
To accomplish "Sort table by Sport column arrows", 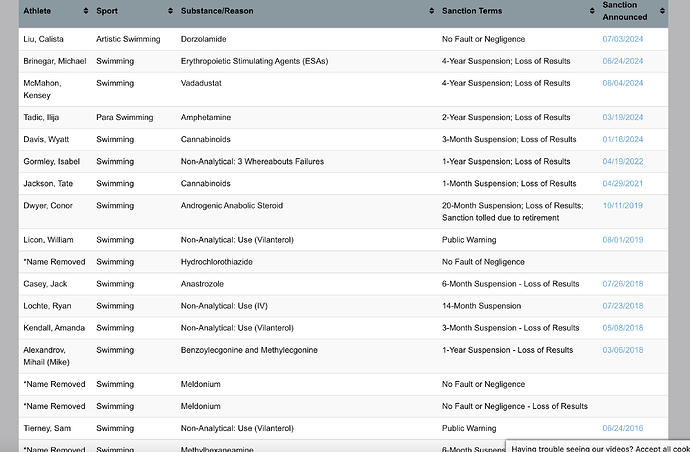I will click(x=170, y=11).
